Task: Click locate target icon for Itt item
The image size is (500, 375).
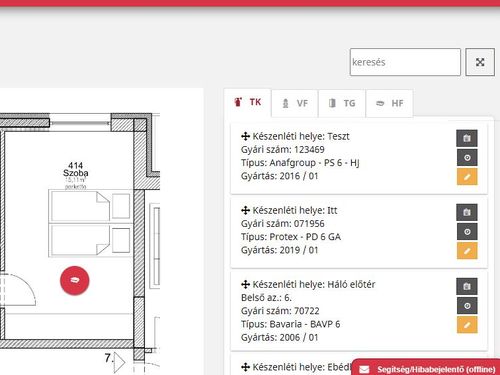Action: click(467, 231)
